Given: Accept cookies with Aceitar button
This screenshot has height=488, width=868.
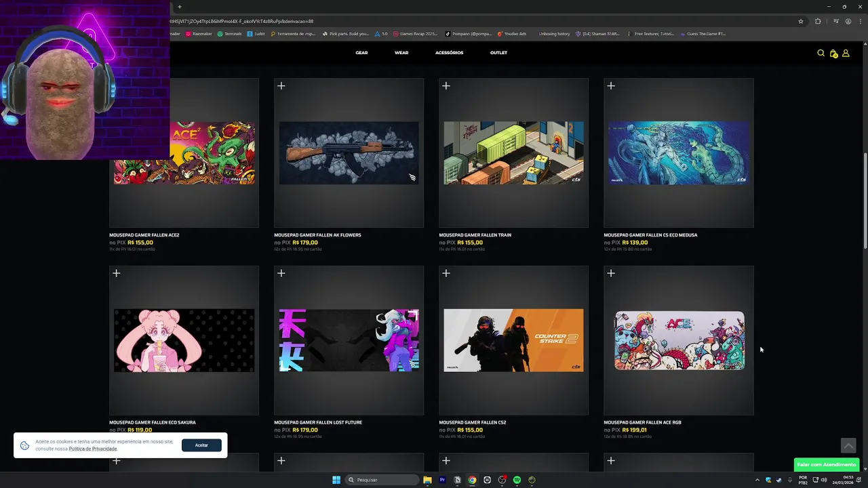Looking at the screenshot, I should [x=201, y=445].
